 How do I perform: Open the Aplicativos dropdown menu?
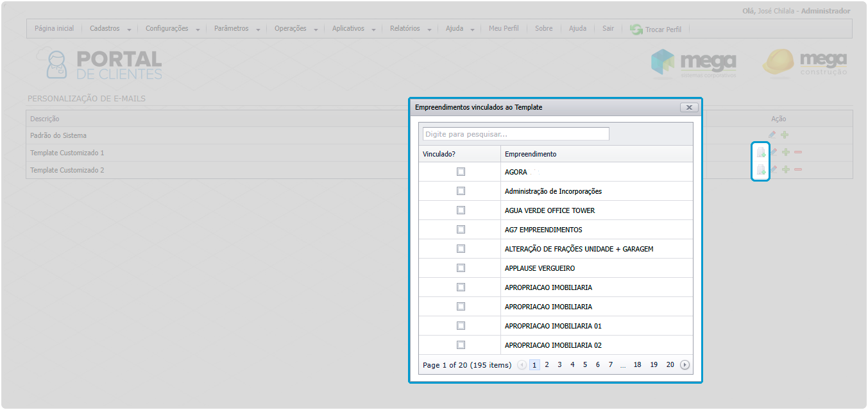pos(353,29)
